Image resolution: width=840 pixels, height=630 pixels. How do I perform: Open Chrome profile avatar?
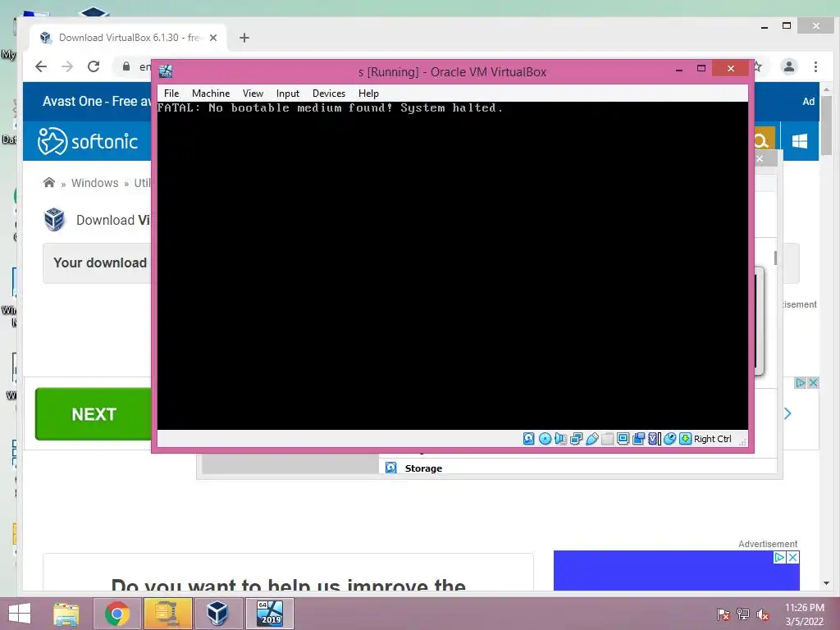coord(789,66)
